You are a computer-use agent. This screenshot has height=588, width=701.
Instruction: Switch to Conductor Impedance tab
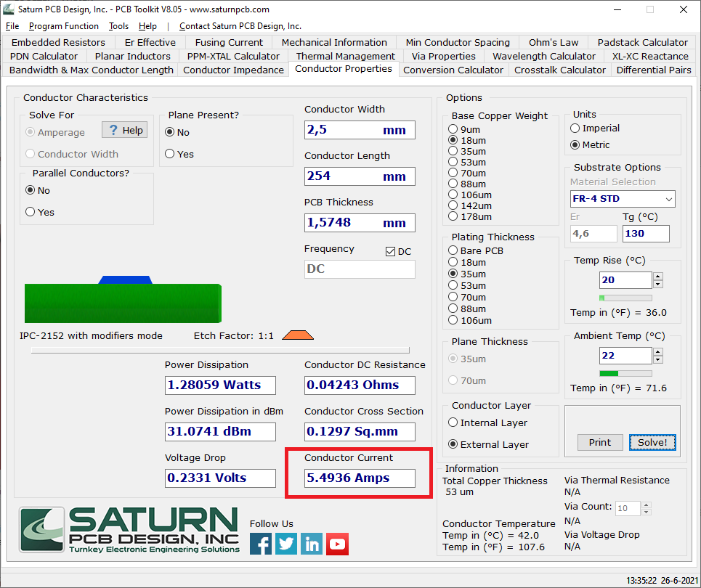(233, 70)
